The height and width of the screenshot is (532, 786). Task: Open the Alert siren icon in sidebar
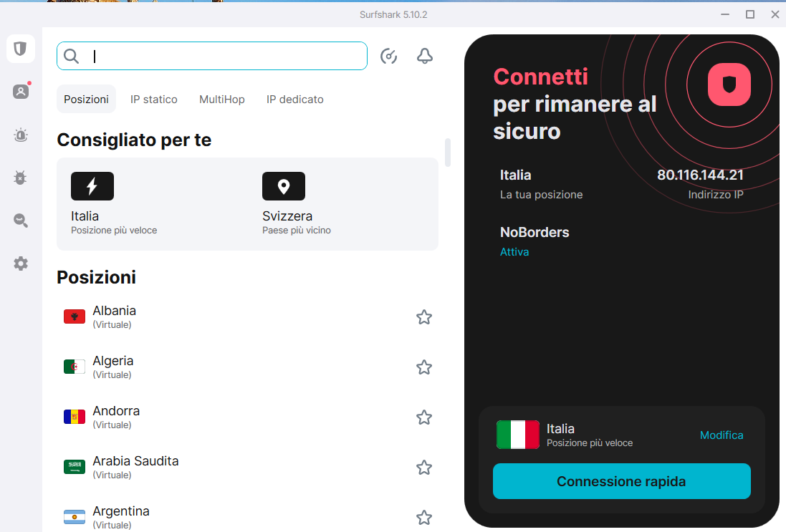coord(21,135)
